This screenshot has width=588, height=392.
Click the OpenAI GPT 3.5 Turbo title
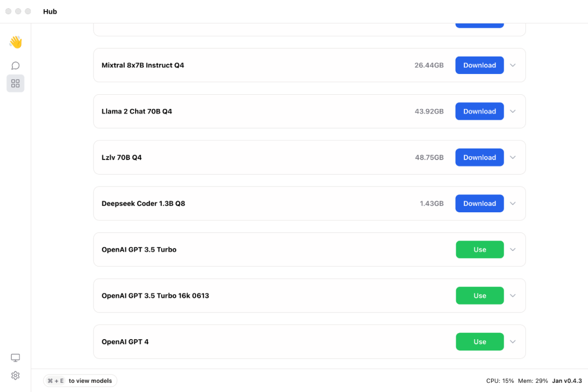139,249
